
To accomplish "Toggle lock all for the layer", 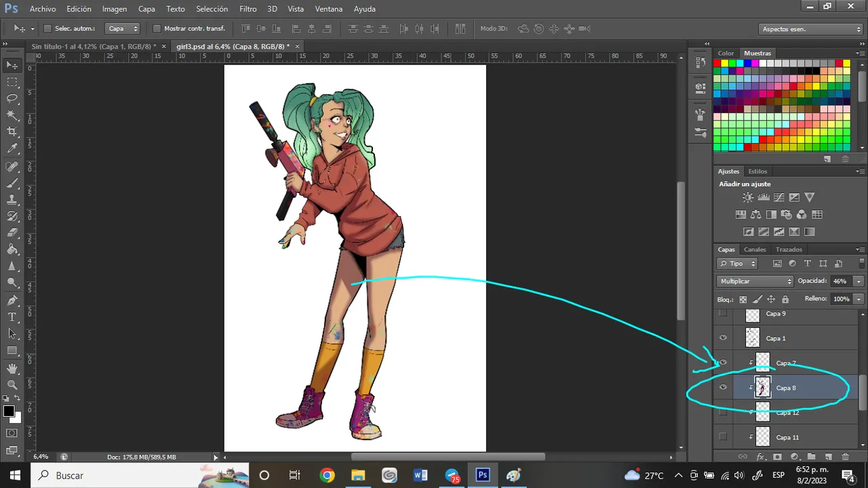I will tap(785, 299).
